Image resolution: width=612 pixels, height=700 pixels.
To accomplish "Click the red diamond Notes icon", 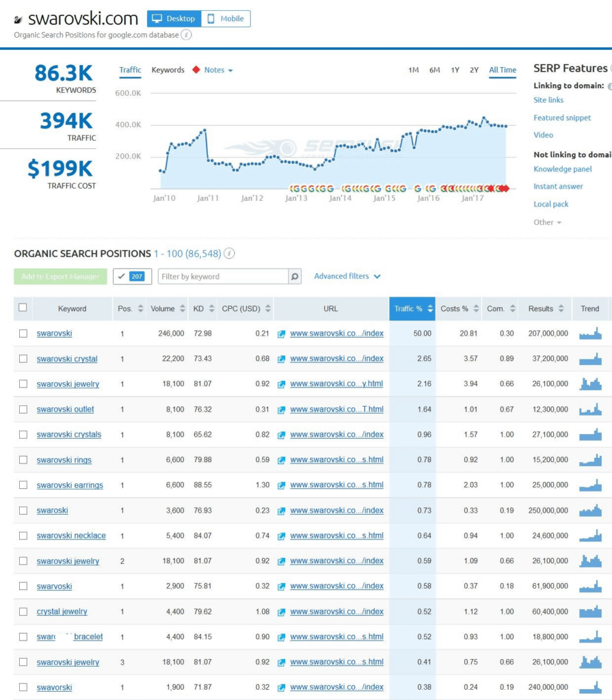I will click(x=196, y=70).
